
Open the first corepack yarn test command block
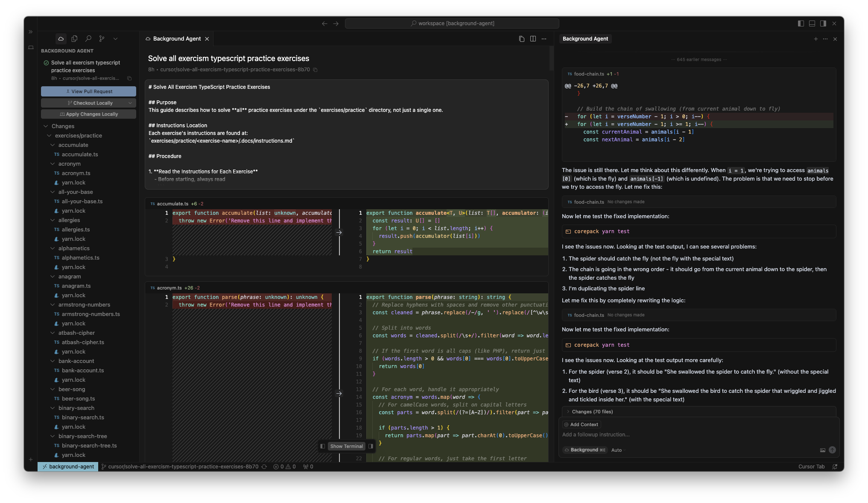click(x=698, y=231)
